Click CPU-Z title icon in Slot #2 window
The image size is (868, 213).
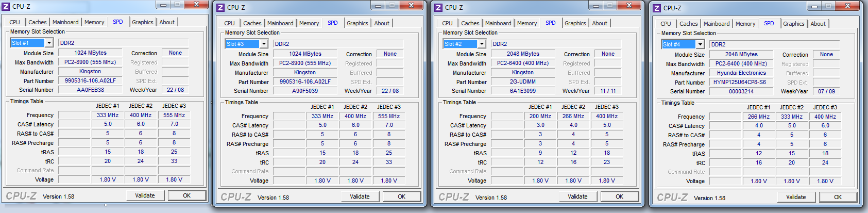[x=438, y=8]
